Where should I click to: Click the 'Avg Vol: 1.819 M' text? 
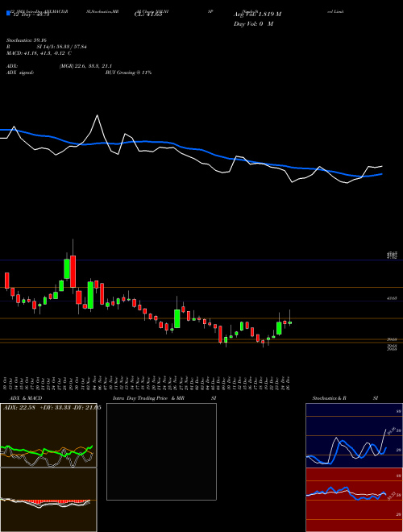[257, 15]
